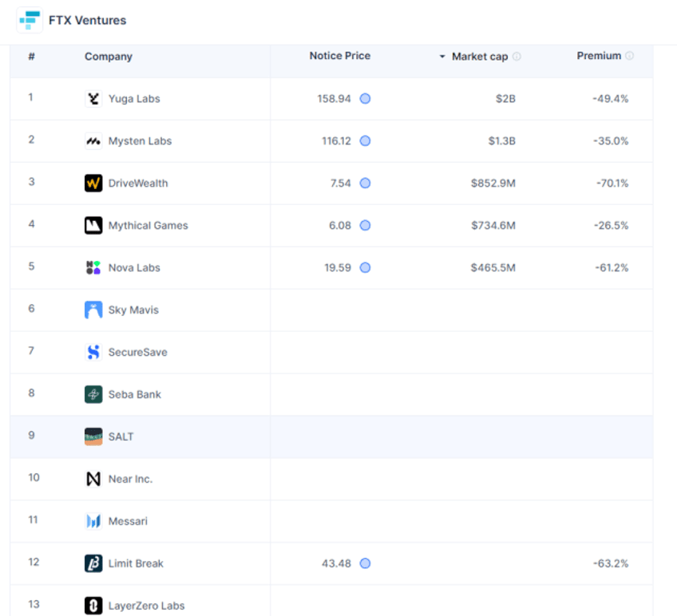This screenshot has height=616, width=677.
Task: Sort the table by Premium header
Action: tap(599, 56)
